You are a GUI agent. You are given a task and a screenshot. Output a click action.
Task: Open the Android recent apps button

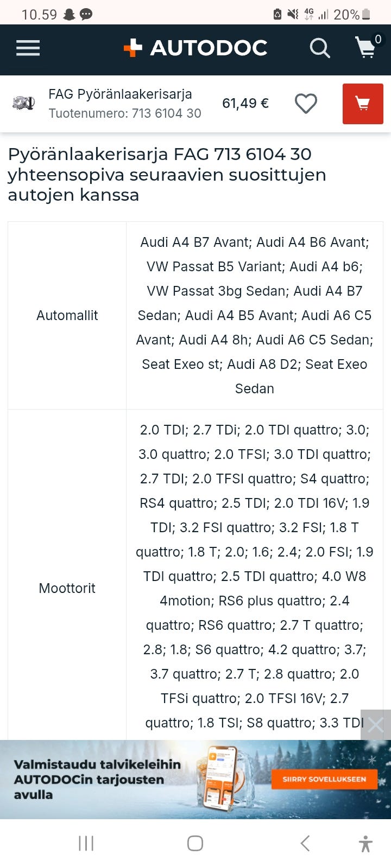[x=86, y=843]
